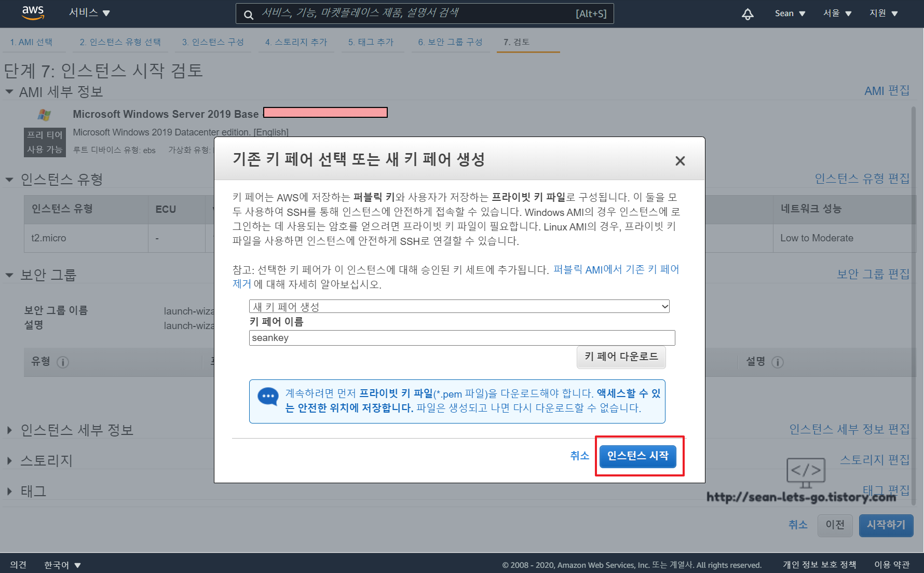
Task: Click the 이전 button
Action: pos(835,525)
